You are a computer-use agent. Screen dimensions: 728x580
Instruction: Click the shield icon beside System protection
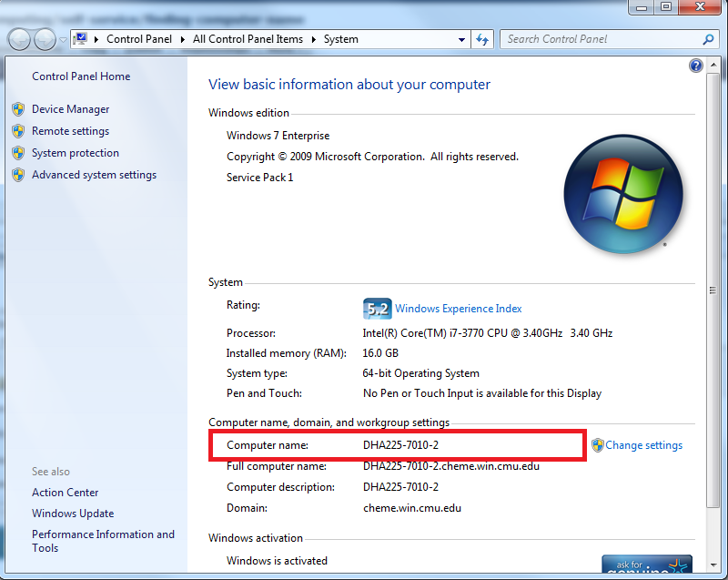point(18,153)
